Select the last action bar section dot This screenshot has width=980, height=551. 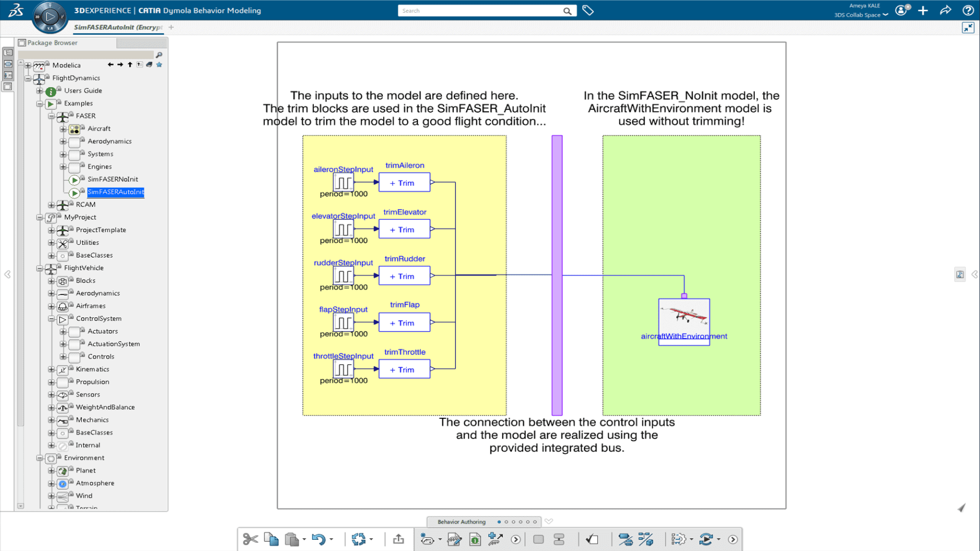tap(535, 522)
